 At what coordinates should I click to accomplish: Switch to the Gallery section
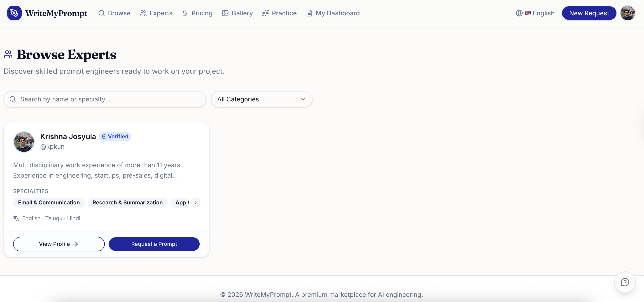tap(242, 13)
